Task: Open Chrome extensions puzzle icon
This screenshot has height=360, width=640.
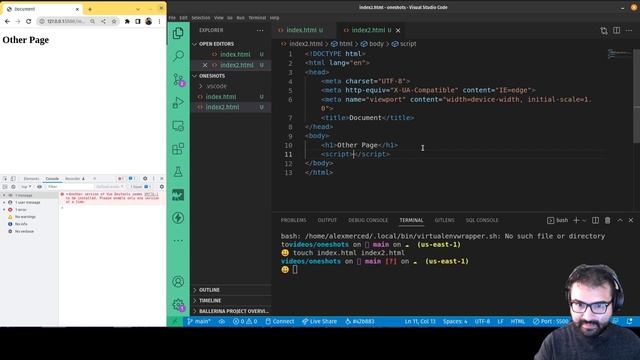Action: [127, 21]
